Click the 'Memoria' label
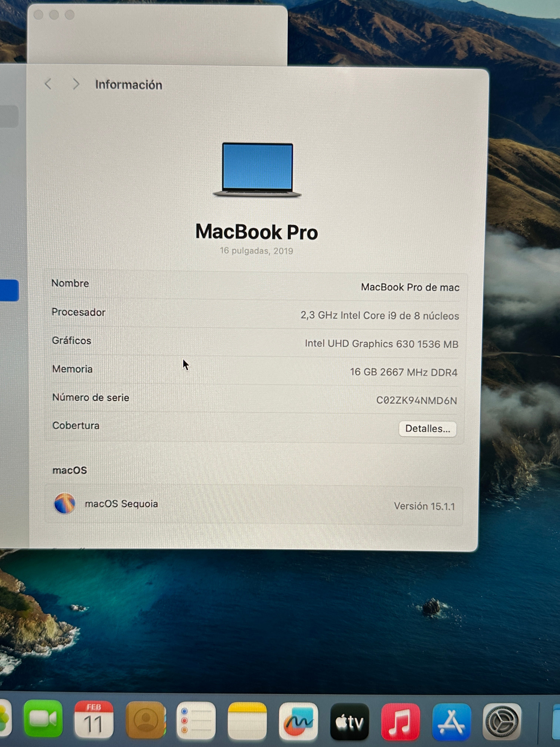The width and height of the screenshot is (560, 747). click(72, 369)
